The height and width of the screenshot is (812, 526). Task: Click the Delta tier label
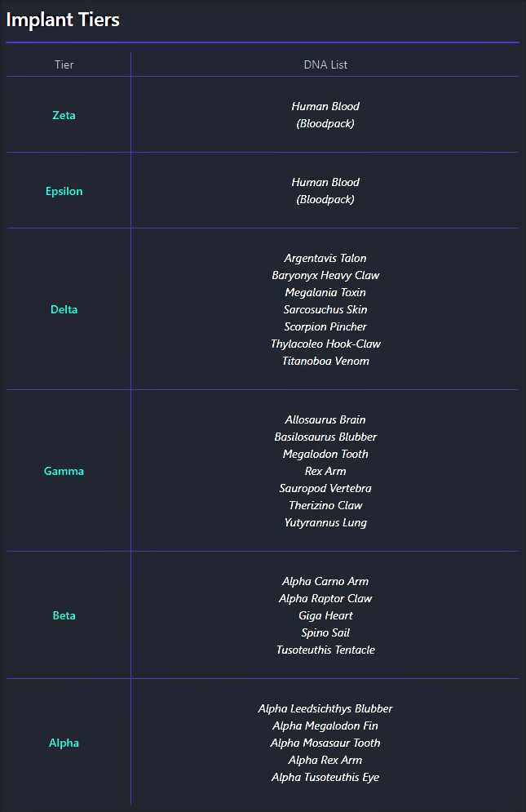64,309
